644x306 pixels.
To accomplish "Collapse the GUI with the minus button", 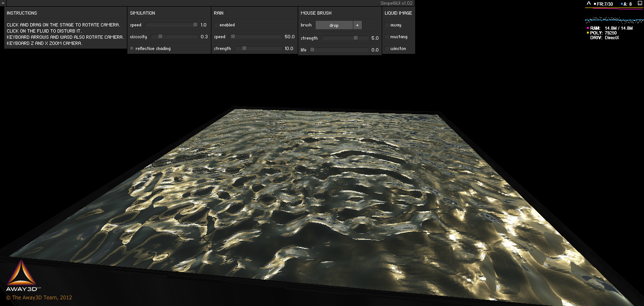I will click(x=3, y=3).
